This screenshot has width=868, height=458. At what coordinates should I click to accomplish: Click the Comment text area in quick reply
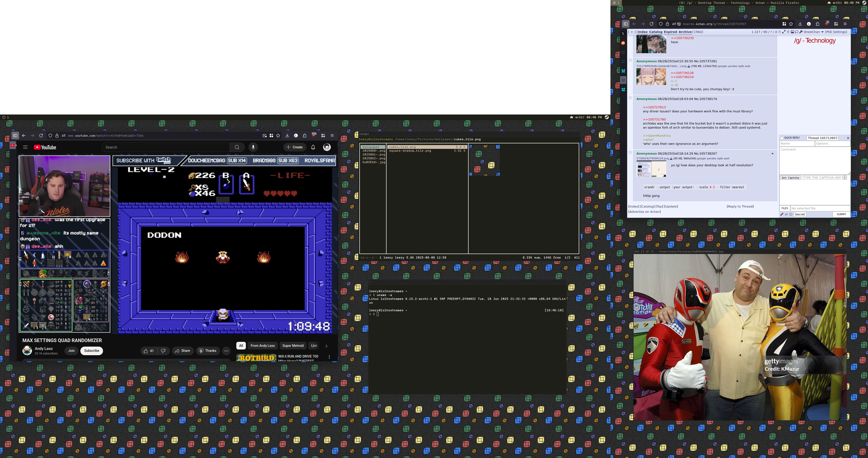pyautogui.click(x=815, y=161)
